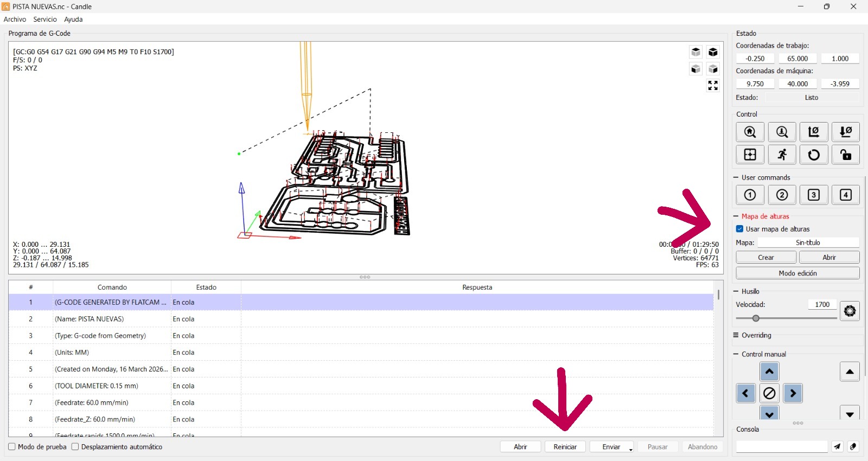Click the restore origin crosshair icon
868x461 pixels.
coord(750,155)
